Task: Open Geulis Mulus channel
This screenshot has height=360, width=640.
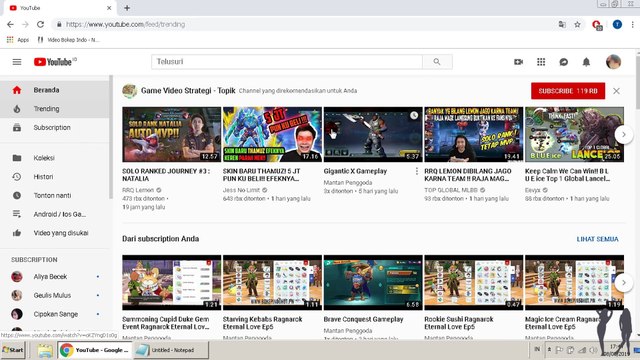Action: [54, 295]
